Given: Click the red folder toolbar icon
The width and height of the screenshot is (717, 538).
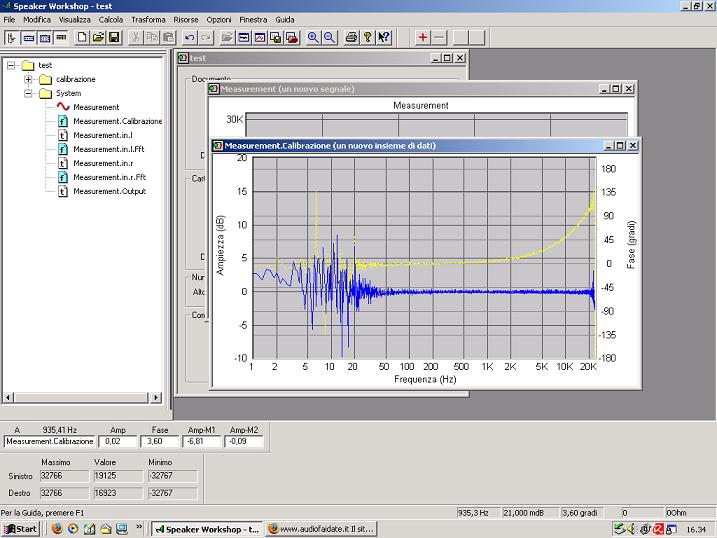Looking at the screenshot, I should 292,37.
